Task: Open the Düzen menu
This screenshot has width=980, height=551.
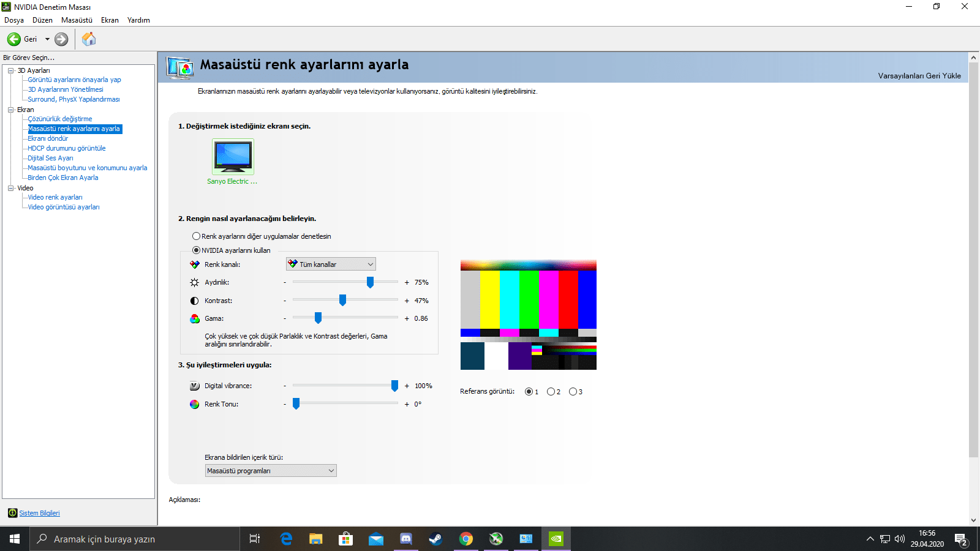Action: [42, 20]
